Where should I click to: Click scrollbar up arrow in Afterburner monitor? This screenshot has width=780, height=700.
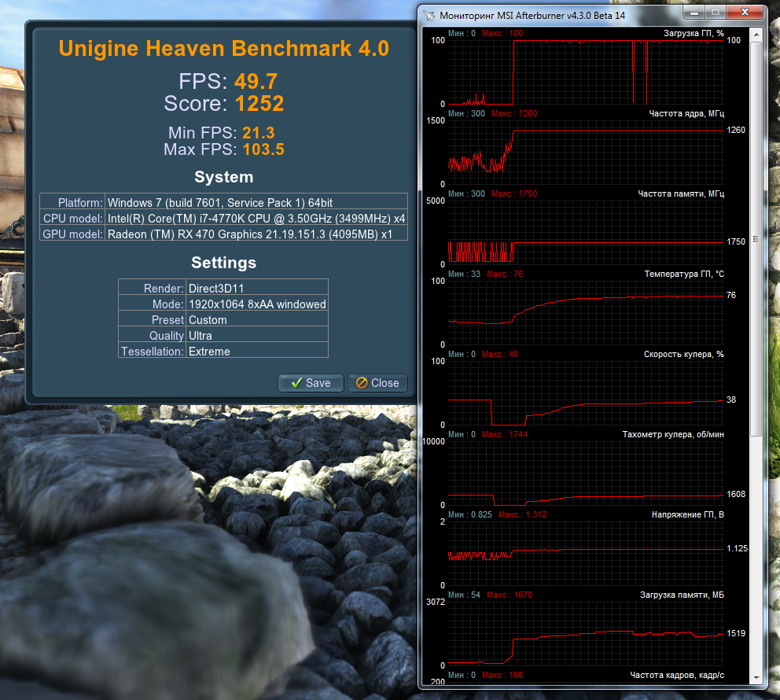point(756,35)
